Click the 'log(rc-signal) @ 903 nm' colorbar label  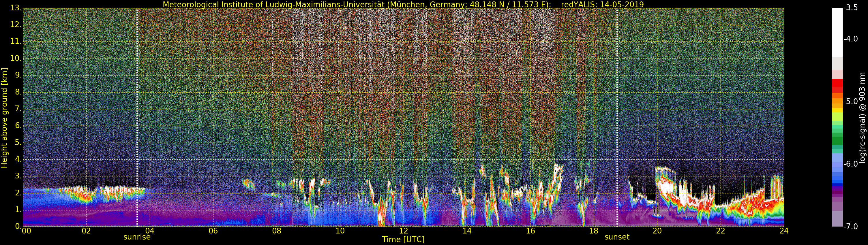coord(862,118)
